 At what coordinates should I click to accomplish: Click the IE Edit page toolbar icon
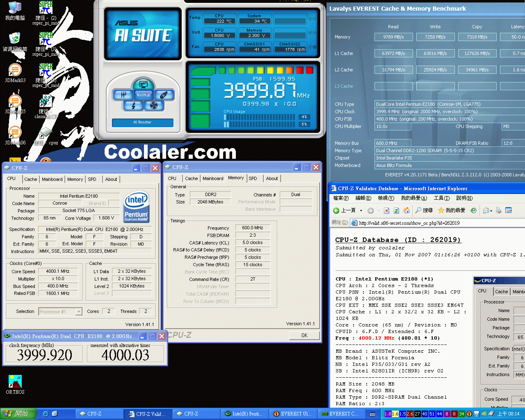(509, 210)
